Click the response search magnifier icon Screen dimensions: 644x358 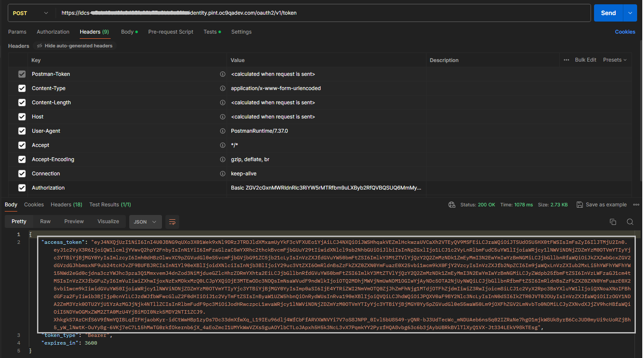pos(630,222)
